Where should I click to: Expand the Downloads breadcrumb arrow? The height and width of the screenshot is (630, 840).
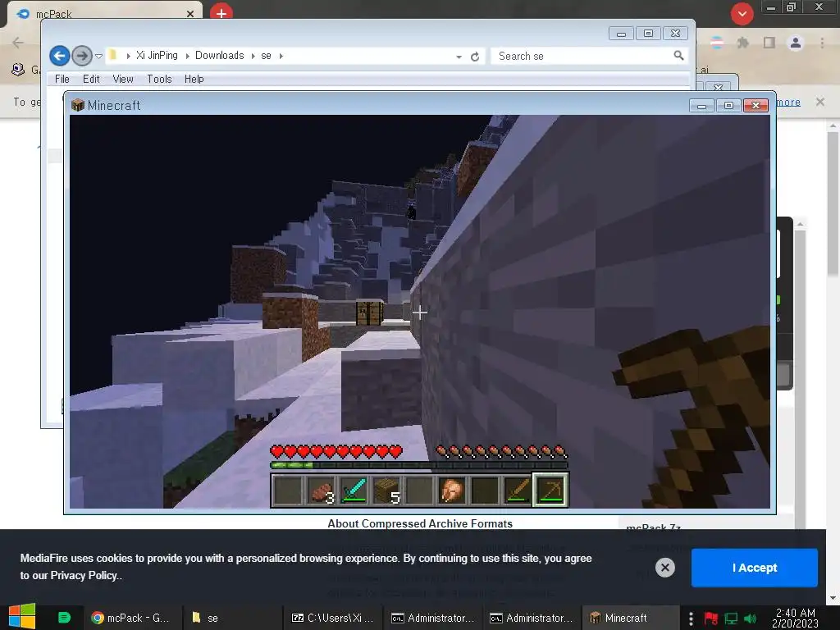pyautogui.click(x=253, y=56)
